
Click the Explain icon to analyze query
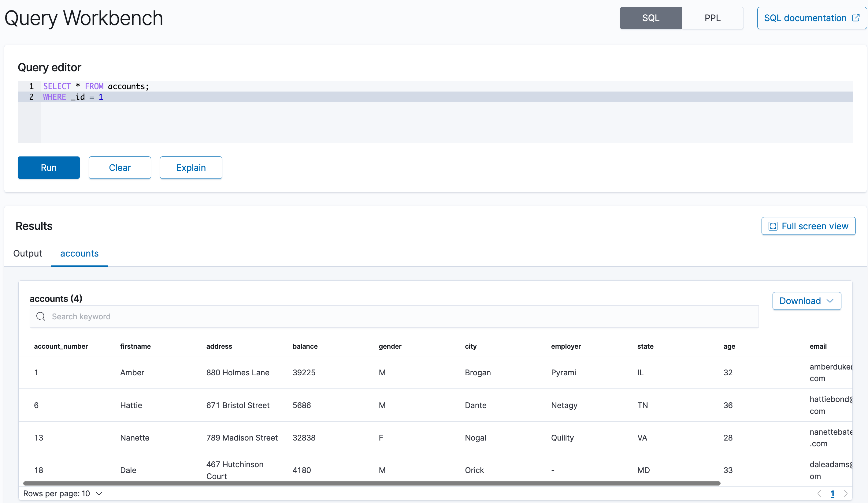(x=191, y=167)
